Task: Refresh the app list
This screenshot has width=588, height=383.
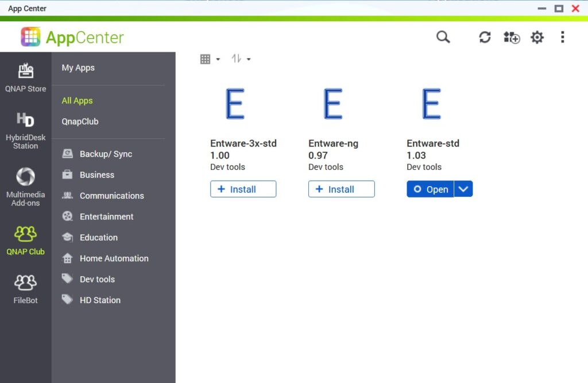Action: (485, 37)
